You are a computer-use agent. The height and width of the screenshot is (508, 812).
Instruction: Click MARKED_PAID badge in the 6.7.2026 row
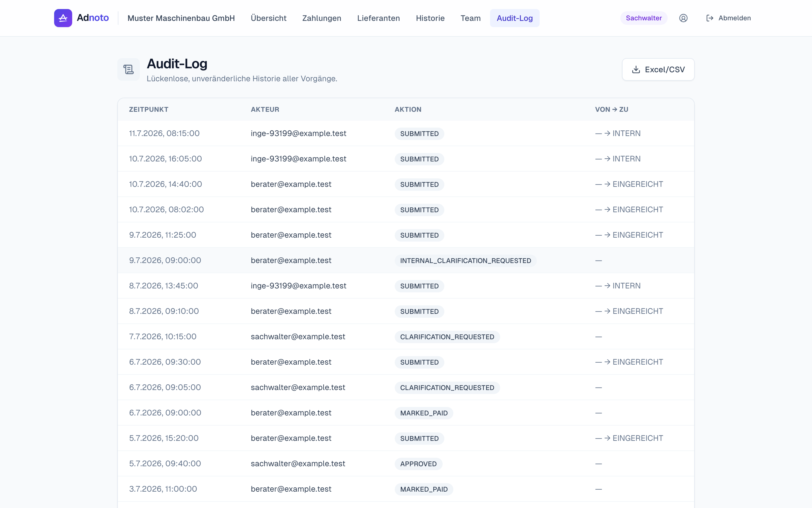tap(424, 413)
